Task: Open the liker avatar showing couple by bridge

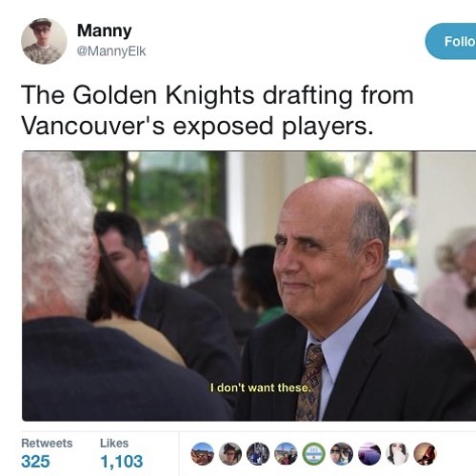Action: (x=286, y=454)
